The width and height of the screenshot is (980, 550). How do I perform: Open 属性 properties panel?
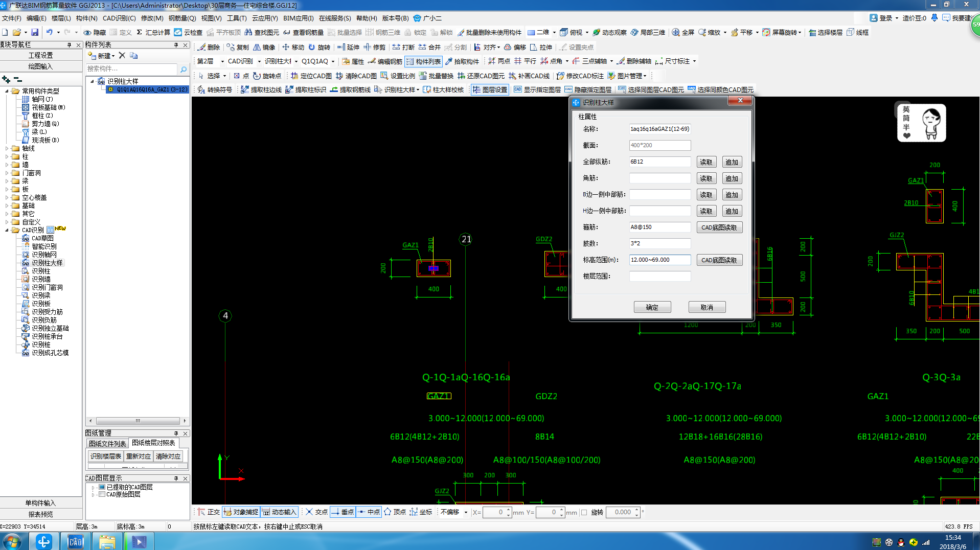[353, 61]
